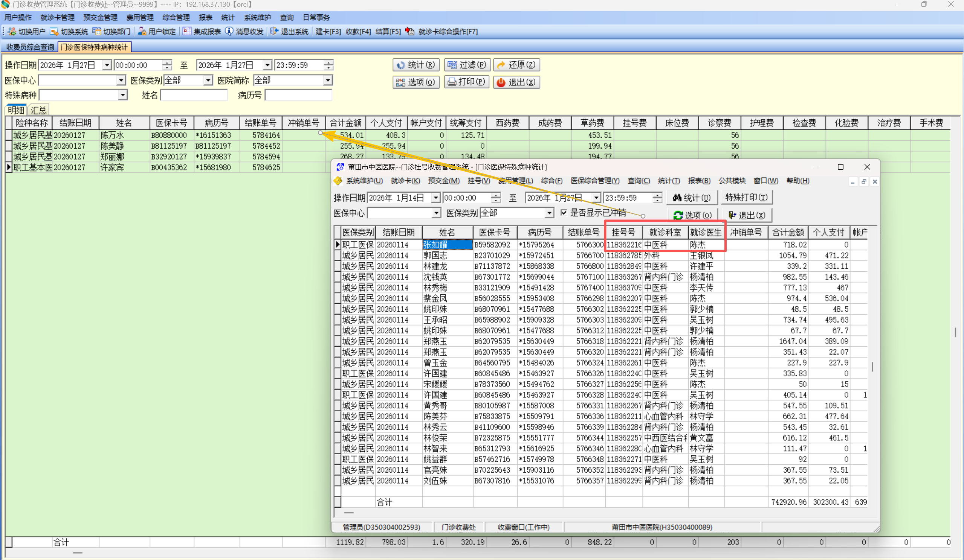This screenshot has height=560, width=964.
Task: Toggle the 是否显示已冲销 checkbox
Action: [564, 213]
